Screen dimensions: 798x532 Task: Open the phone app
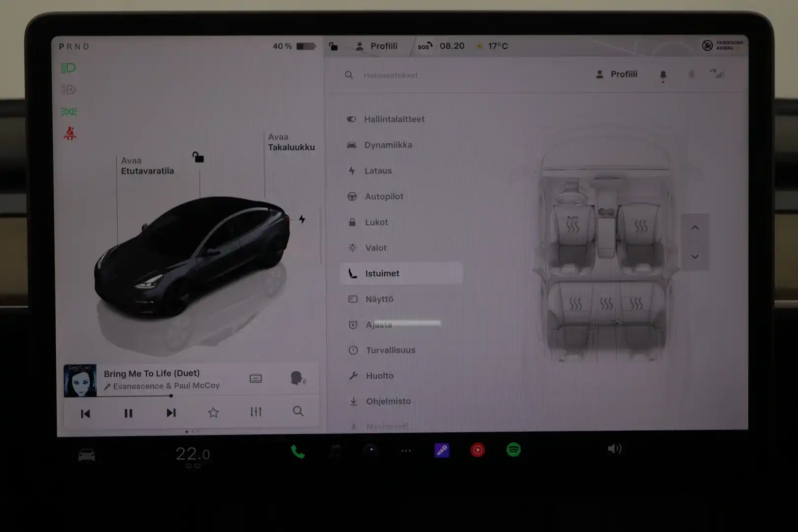tap(298, 451)
